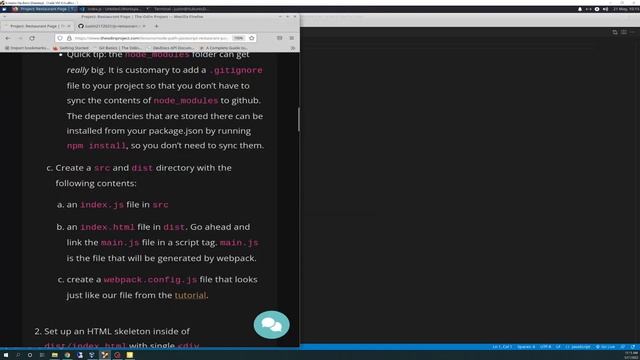Screen dimensions: 640x360
Task: Open the Import bookmarks bookmark
Action: pyautogui.click(x=26, y=48)
